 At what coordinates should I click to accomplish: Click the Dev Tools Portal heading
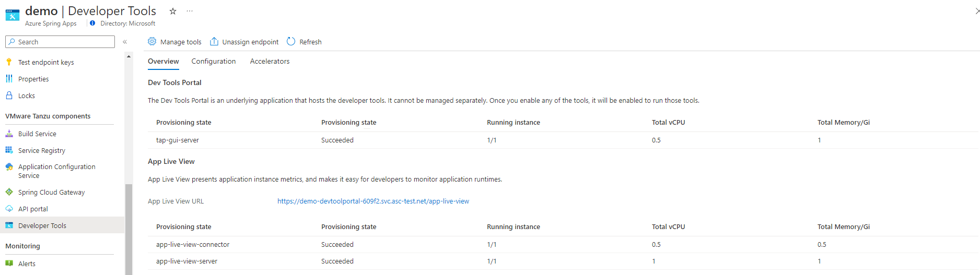tap(174, 82)
